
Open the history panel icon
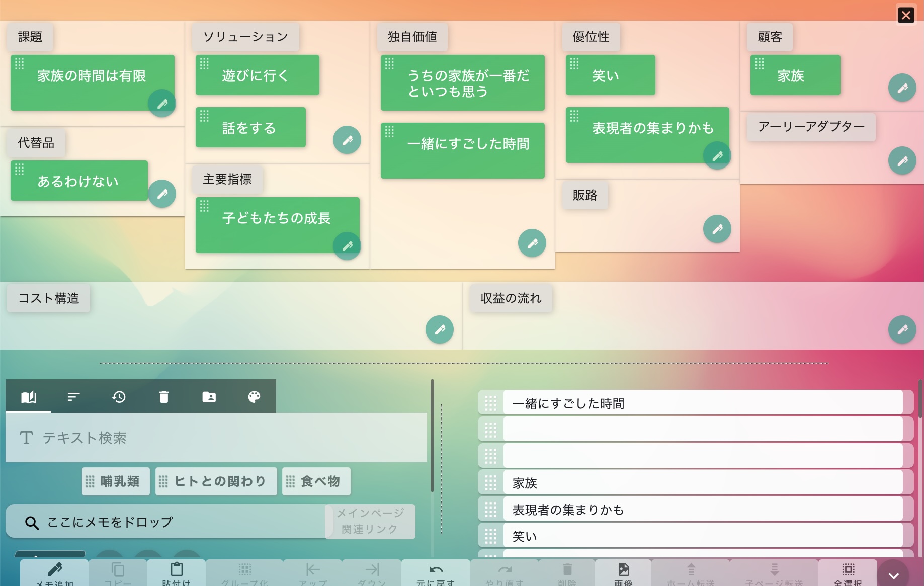click(119, 397)
